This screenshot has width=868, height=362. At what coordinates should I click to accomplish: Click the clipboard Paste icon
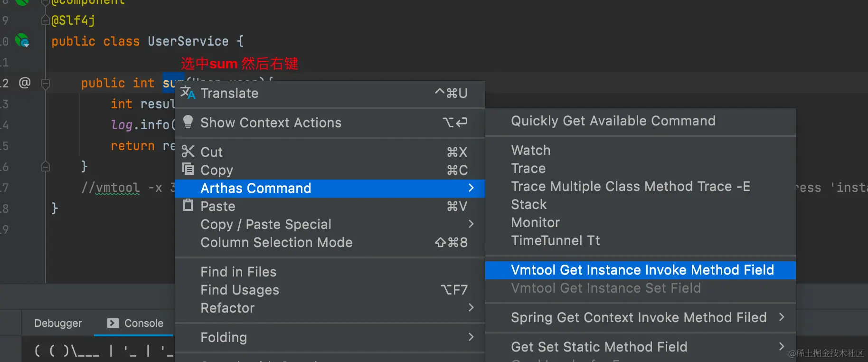[x=188, y=205]
